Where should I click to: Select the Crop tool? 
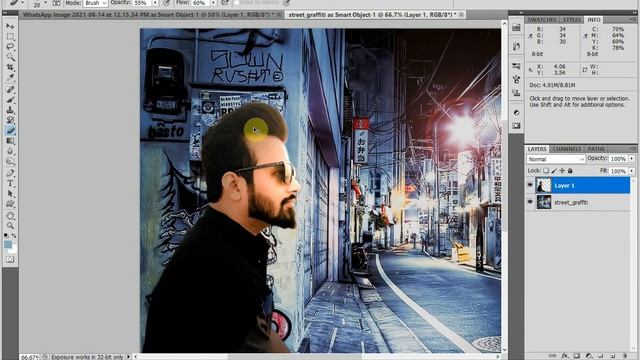click(10, 67)
